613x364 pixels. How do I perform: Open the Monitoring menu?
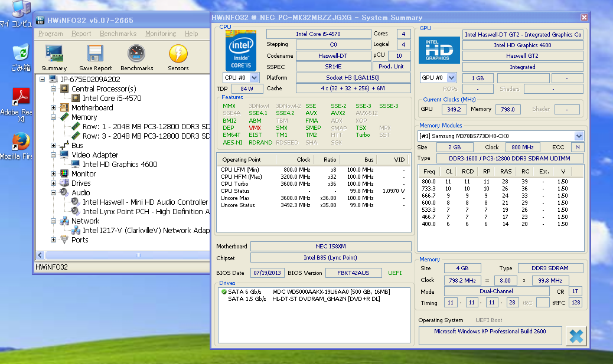click(x=160, y=34)
